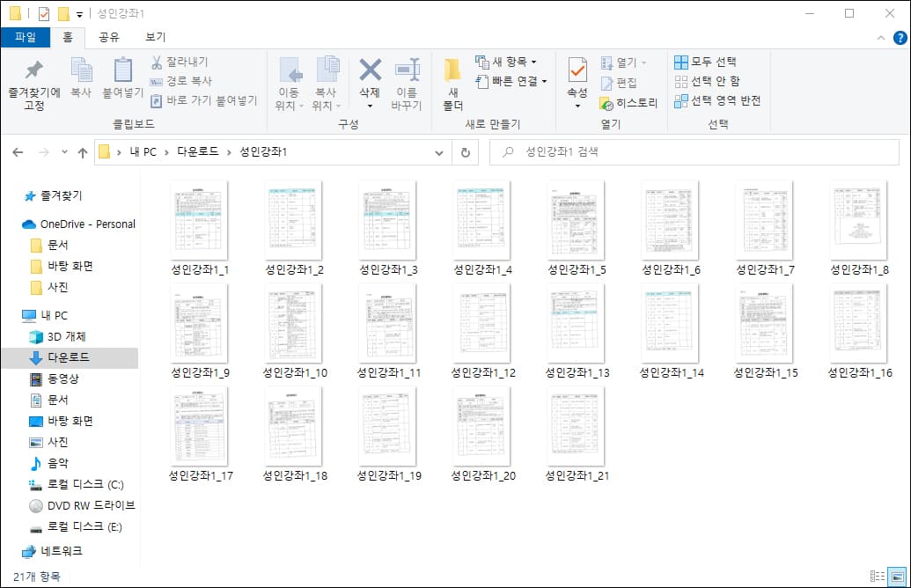The height and width of the screenshot is (588, 911).
Task: Click the new folder icon in title bar
Action: (63, 13)
